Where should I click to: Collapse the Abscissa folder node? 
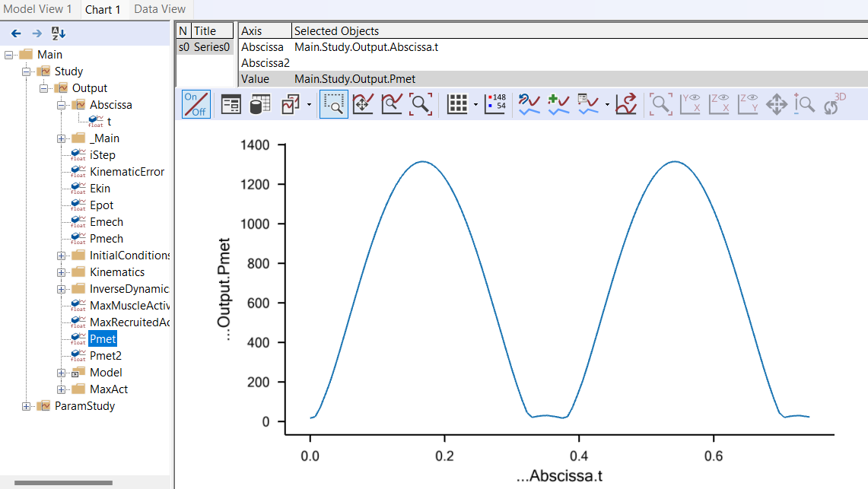(62, 105)
